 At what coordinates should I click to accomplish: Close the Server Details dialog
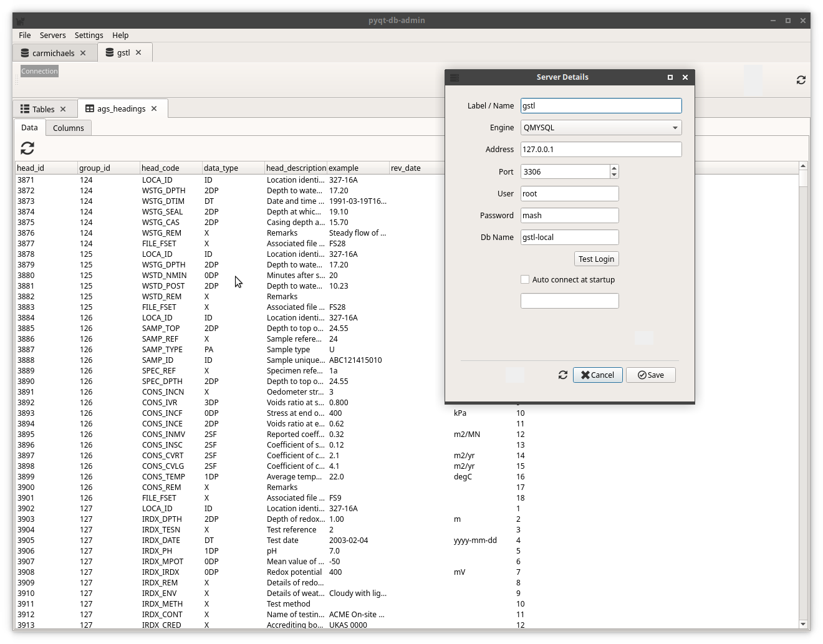pos(685,77)
